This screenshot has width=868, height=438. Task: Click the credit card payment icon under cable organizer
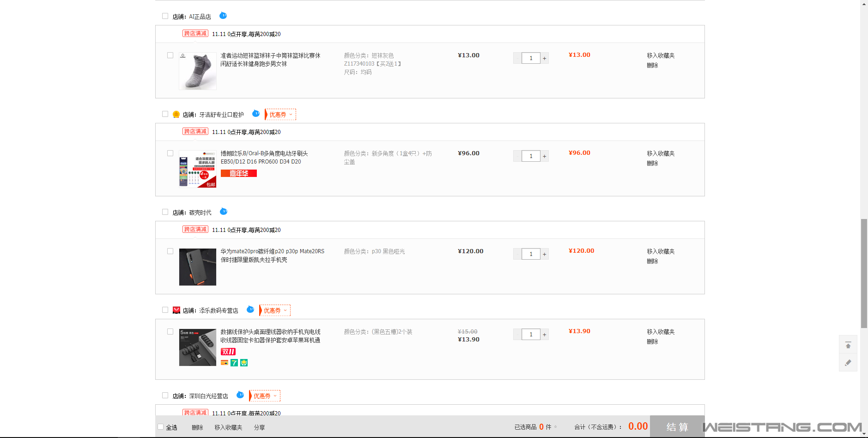click(x=225, y=363)
